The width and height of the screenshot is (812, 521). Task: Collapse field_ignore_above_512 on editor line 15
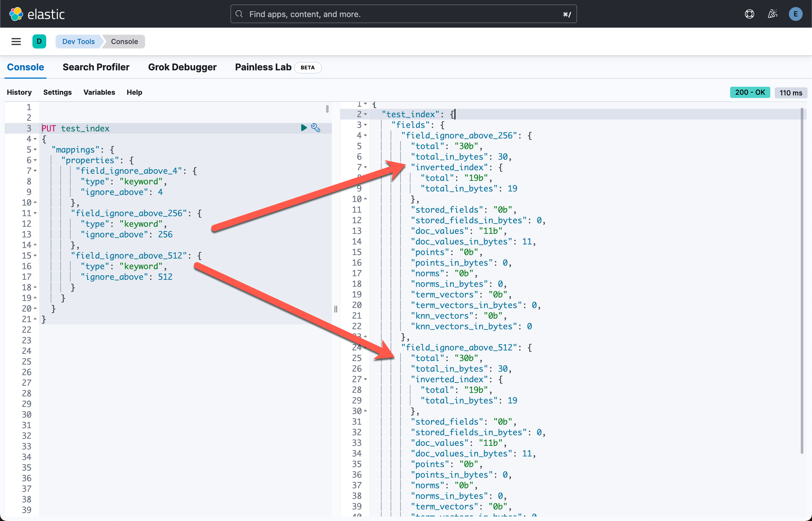35,256
